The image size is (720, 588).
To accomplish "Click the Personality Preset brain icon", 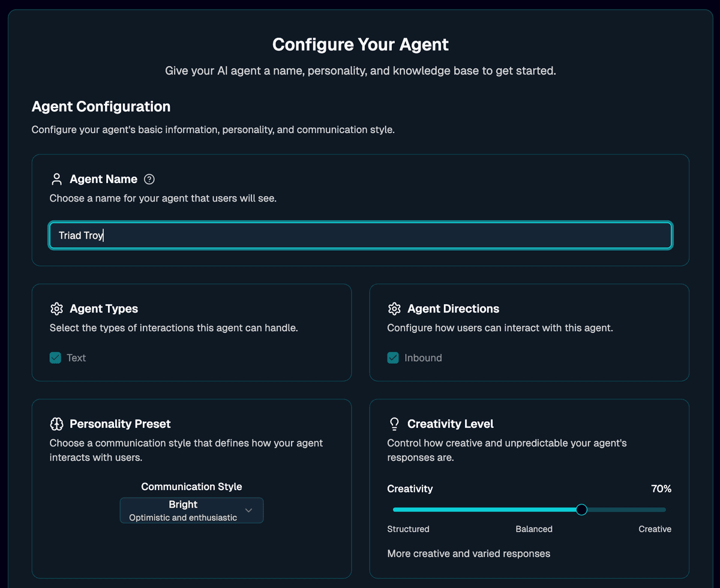I will point(57,424).
